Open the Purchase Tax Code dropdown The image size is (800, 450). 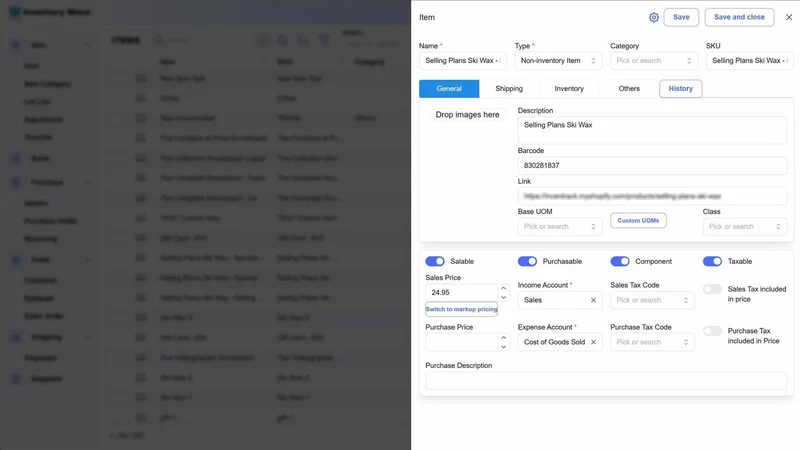pyautogui.click(x=652, y=342)
